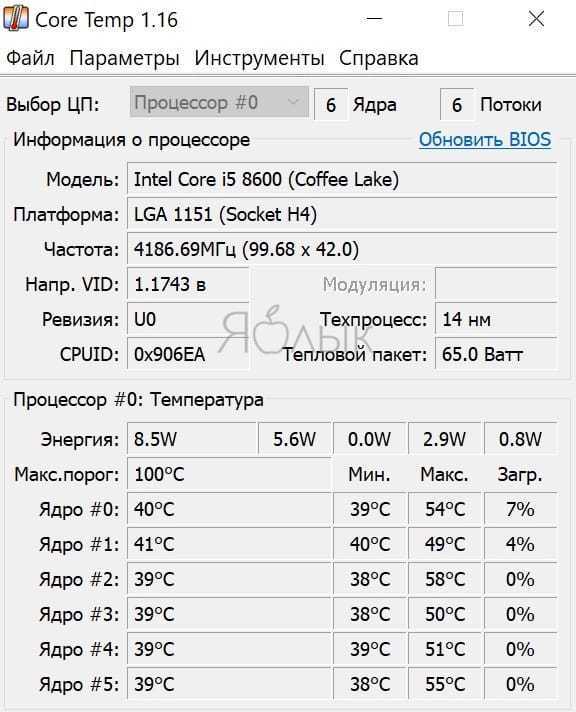Click the Core Temp thermometer app icon
The width and height of the screenshot is (576, 712).
pyautogui.click(x=15, y=19)
